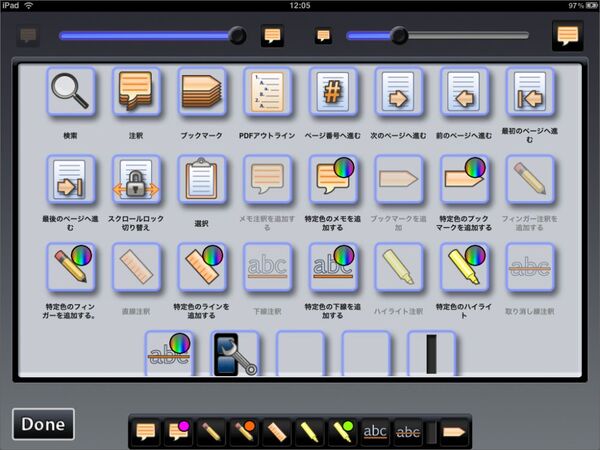Tap the strikethrough abc in bottom toolbar
600x450 pixels.
(x=408, y=432)
